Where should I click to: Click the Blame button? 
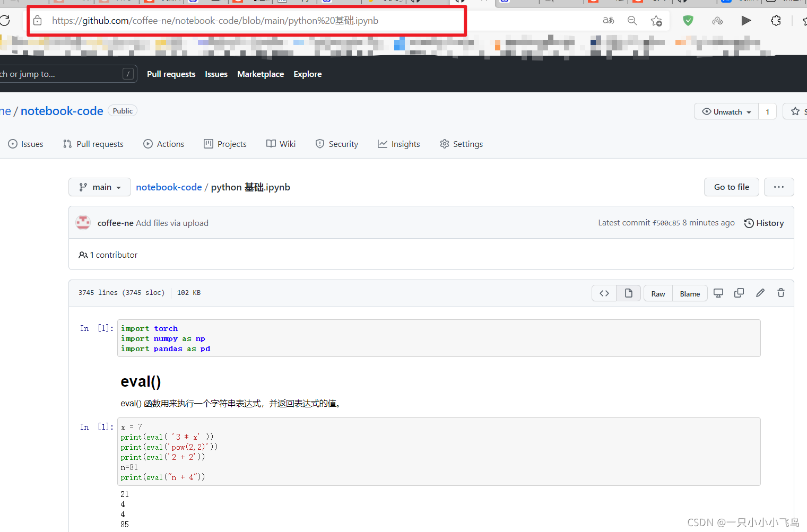689,293
